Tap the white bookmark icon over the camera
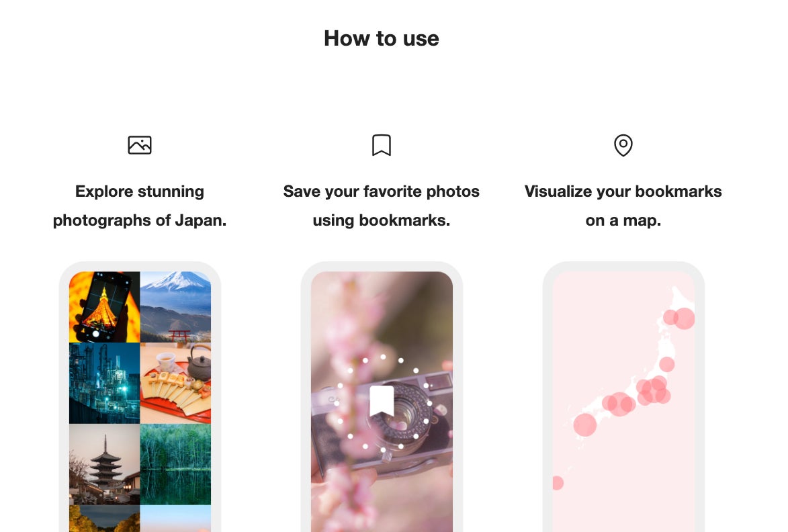 (382, 402)
